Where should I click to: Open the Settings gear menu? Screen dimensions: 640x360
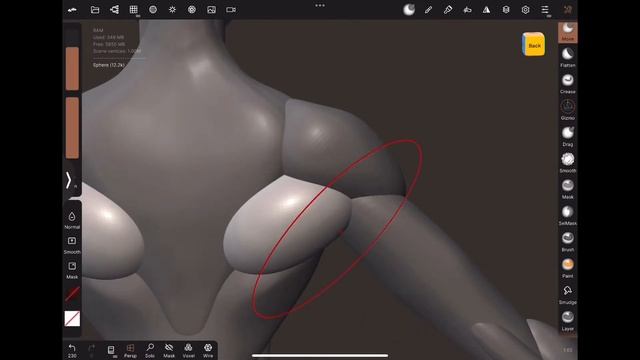click(x=525, y=10)
